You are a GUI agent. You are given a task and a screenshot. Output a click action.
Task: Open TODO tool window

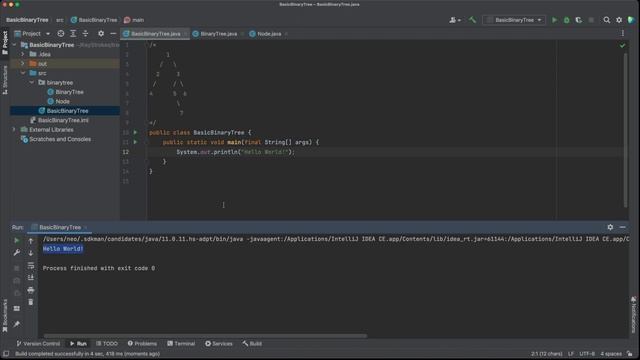[107, 344]
